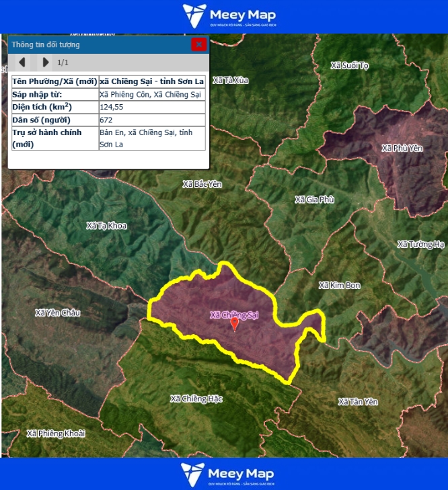Select the Xã Chiềng Sại map label
The image size is (448, 490).
(234, 315)
